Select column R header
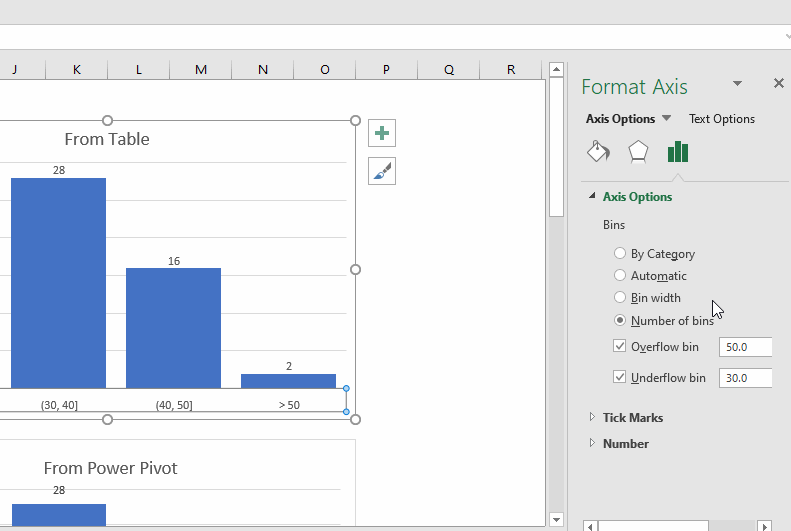Viewport: 791px width, 531px height. 511,70
